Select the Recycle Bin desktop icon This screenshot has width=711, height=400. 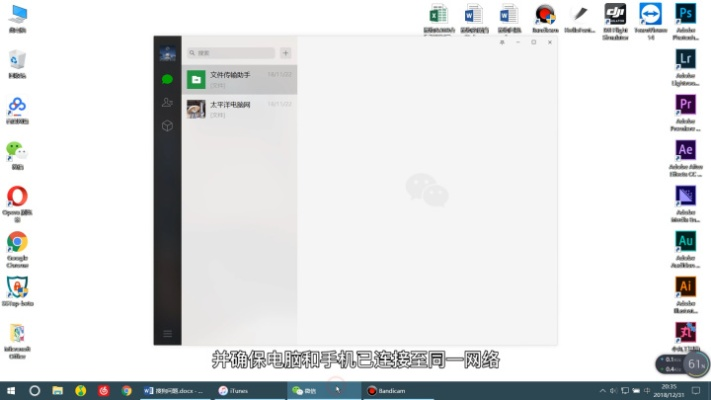tap(17, 64)
